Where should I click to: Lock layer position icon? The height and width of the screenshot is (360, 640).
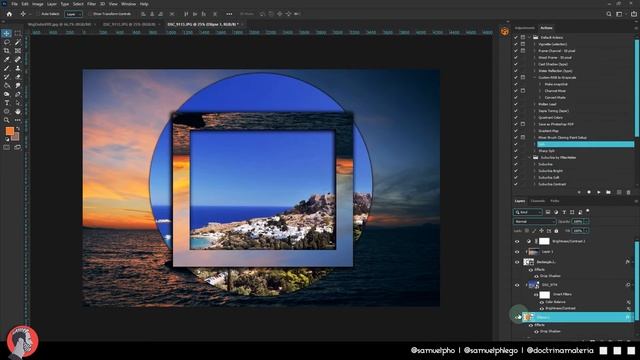click(542, 231)
